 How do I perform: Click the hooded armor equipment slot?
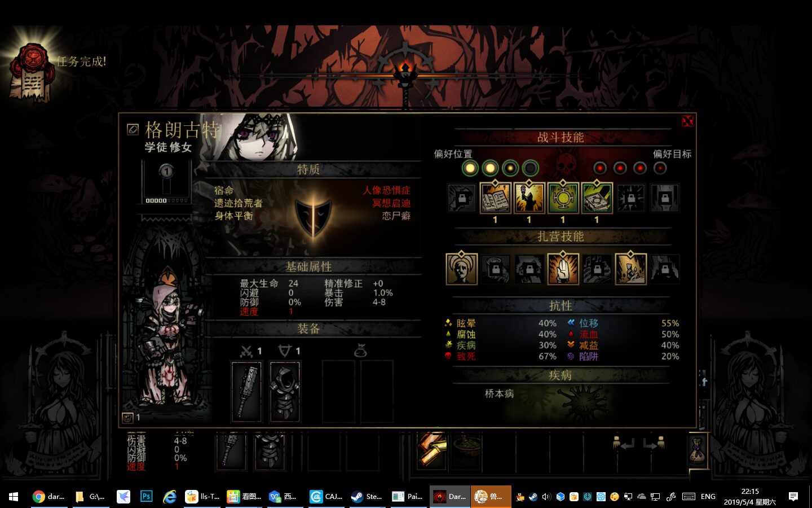pos(285,392)
